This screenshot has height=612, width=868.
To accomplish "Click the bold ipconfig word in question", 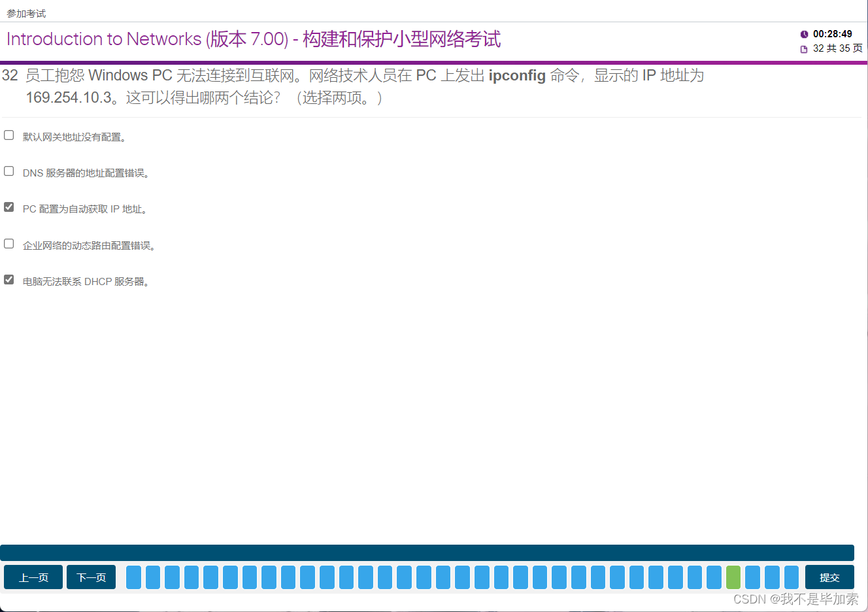I will click(x=517, y=76).
